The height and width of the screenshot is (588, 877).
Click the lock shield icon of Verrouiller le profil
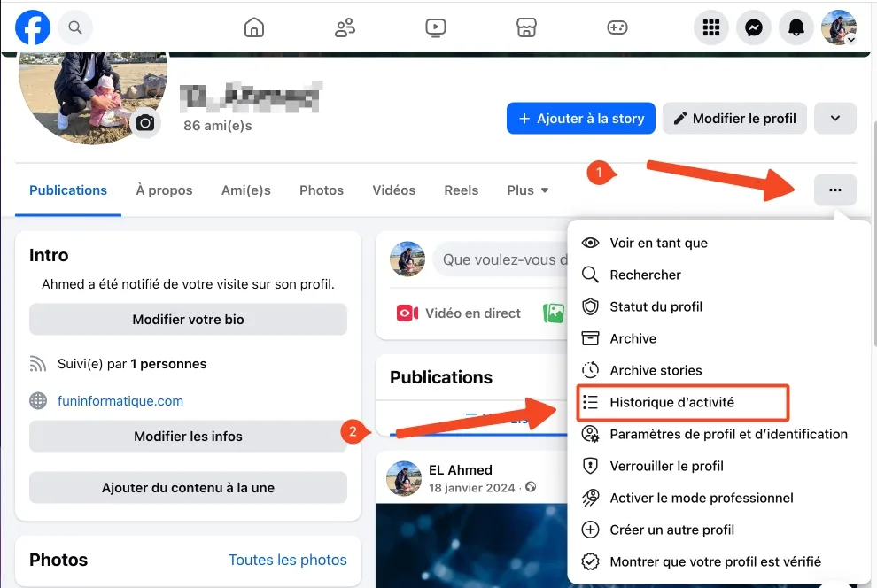(590, 466)
